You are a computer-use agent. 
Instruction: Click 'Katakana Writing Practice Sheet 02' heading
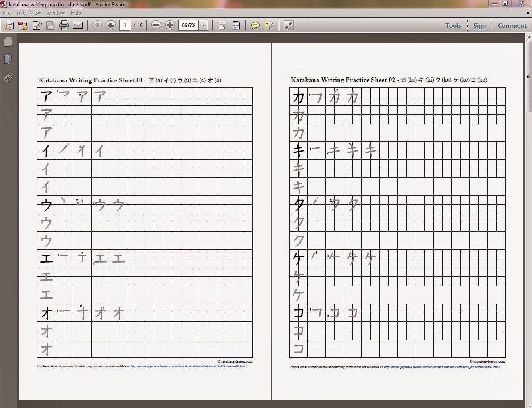click(343, 80)
